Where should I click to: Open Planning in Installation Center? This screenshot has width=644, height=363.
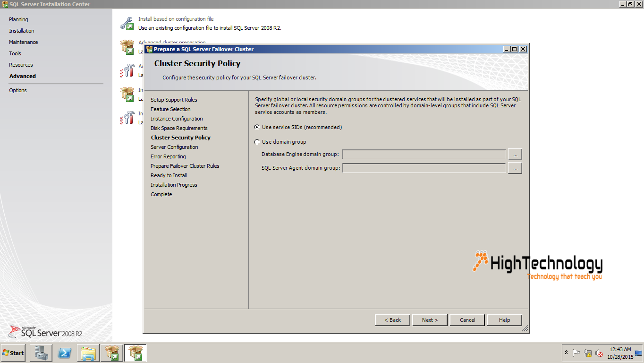[18, 19]
